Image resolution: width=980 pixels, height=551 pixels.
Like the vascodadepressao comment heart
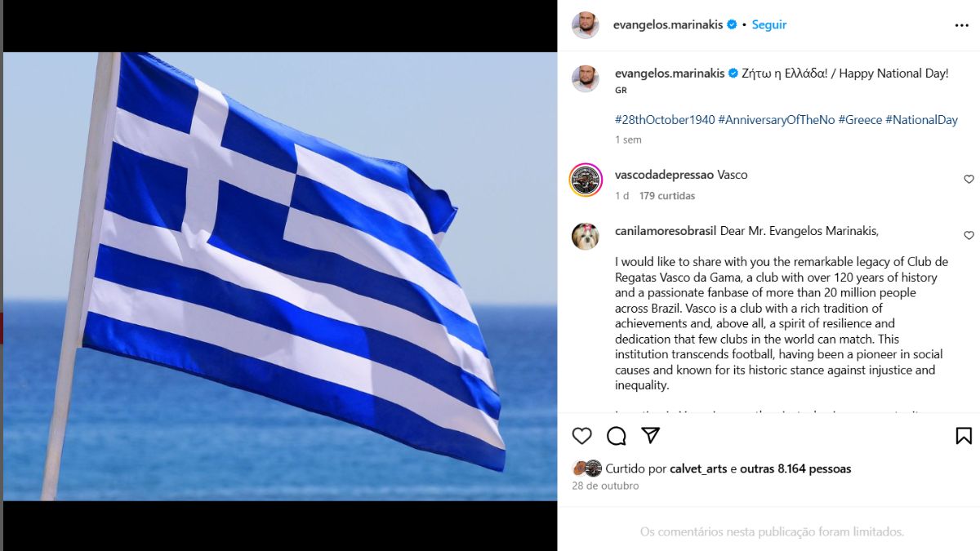[x=969, y=180]
